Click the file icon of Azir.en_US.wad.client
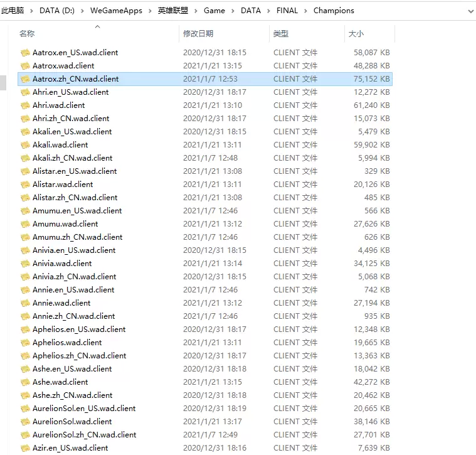476x455 pixels. tap(25, 448)
